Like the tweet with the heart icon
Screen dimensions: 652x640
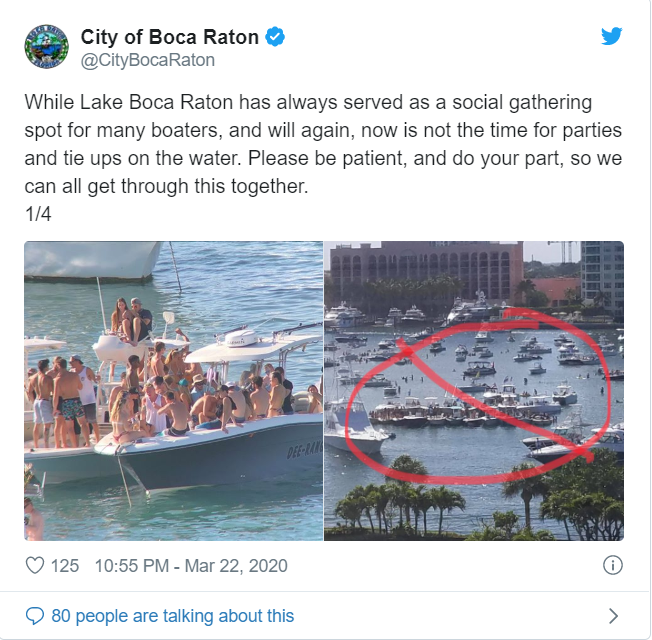(x=35, y=566)
